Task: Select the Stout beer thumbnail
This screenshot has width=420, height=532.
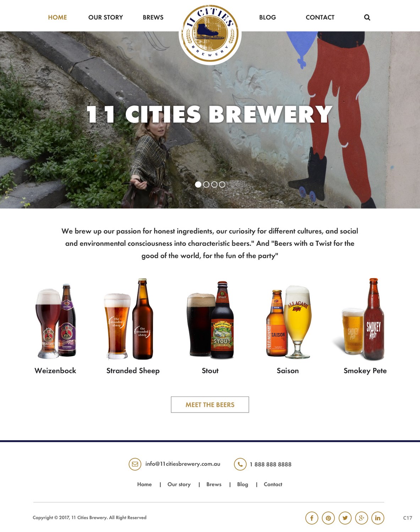Action: pos(210,320)
